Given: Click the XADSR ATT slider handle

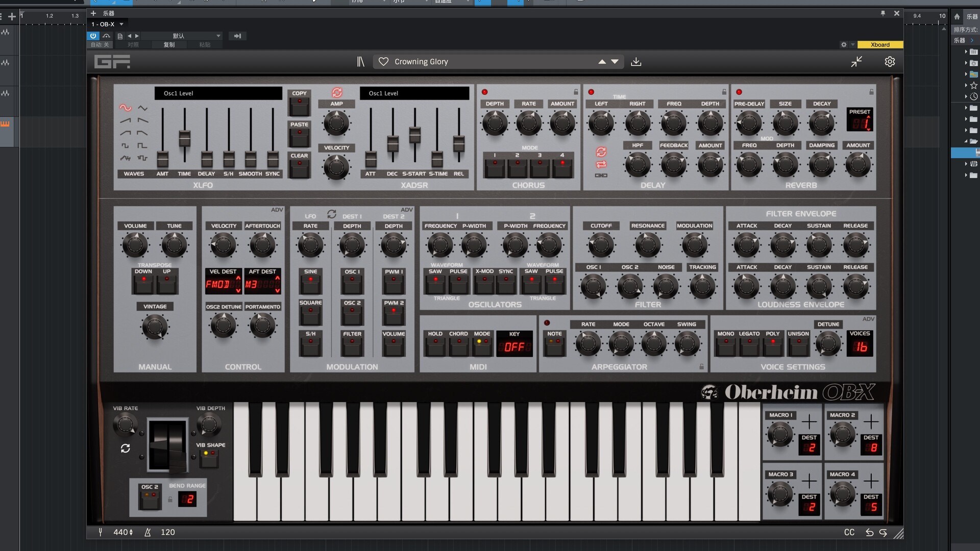Looking at the screenshot, I should (x=371, y=160).
